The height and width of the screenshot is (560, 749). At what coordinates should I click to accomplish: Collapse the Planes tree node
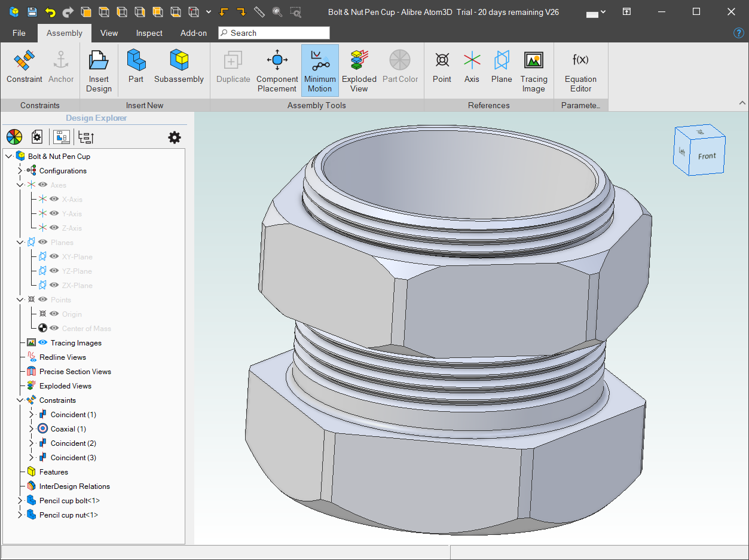pyautogui.click(x=20, y=242)
